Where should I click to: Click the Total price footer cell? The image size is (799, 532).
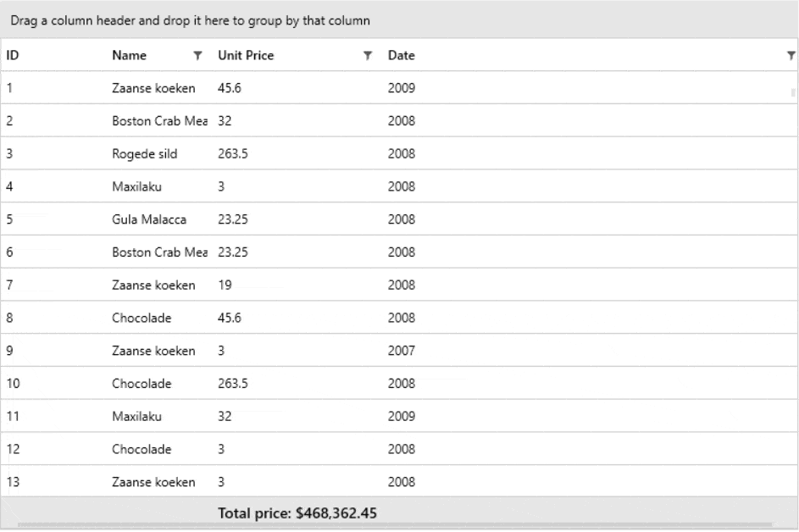click(298, 513)
